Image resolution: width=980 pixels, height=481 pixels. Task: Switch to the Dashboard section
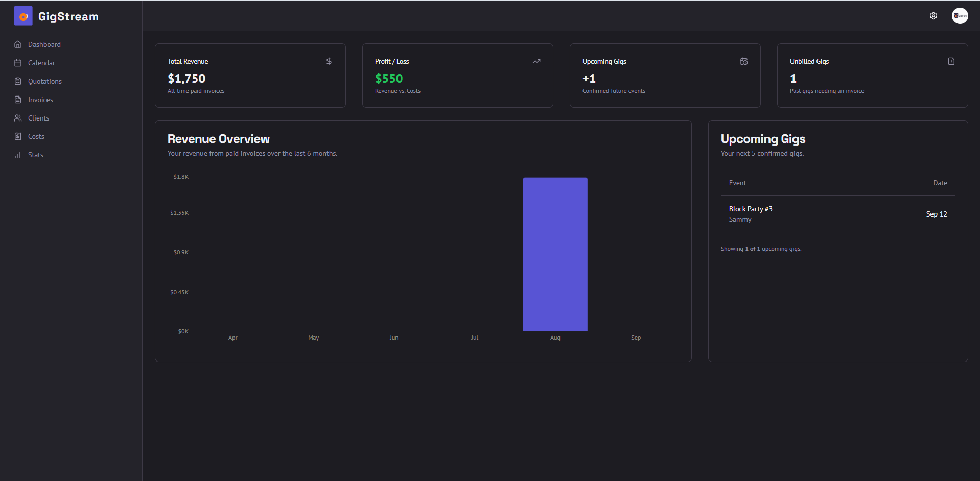point(44,44)
